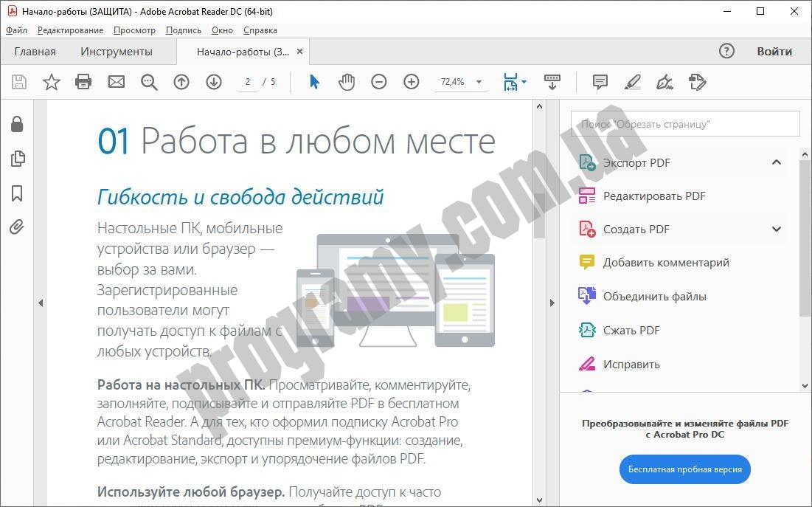The height and width of the screenshot is (507, 812).
Task: Go to the previous page arrow
Action: [181, 82]
